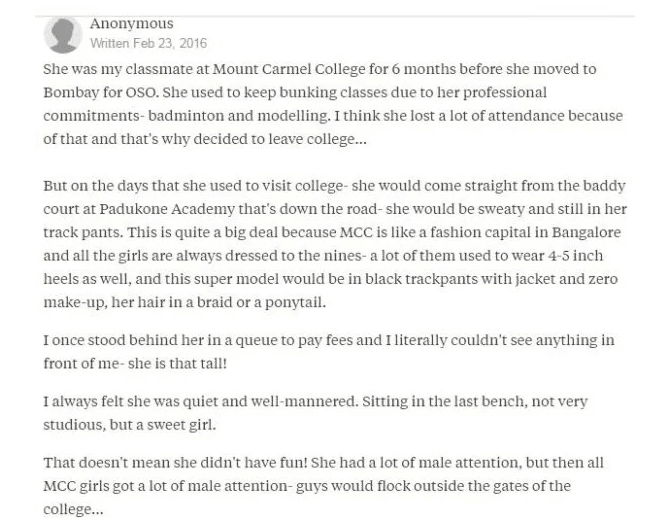Click the final word college with ellipsis
This screenshot has height=528, width=662.
[x=73, y=510]
